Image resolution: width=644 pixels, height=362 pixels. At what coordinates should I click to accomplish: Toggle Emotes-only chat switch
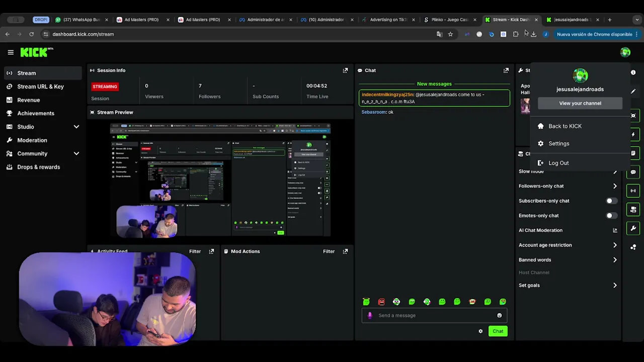(x=611, y=216)
